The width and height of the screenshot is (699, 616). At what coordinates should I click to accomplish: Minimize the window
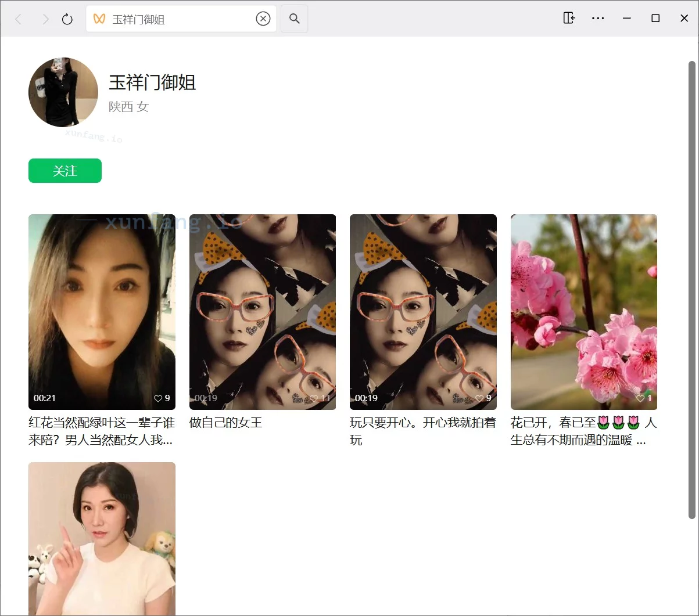coord(627,18)
